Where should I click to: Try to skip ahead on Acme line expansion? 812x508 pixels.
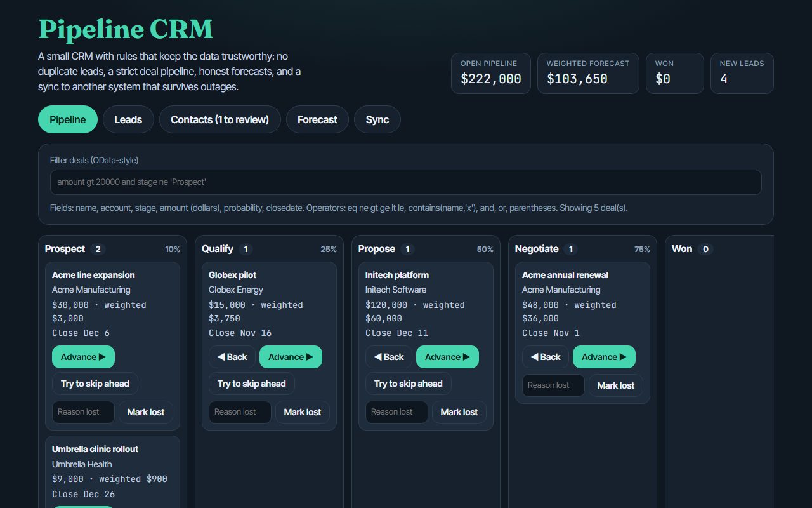(x=95, y=384)
